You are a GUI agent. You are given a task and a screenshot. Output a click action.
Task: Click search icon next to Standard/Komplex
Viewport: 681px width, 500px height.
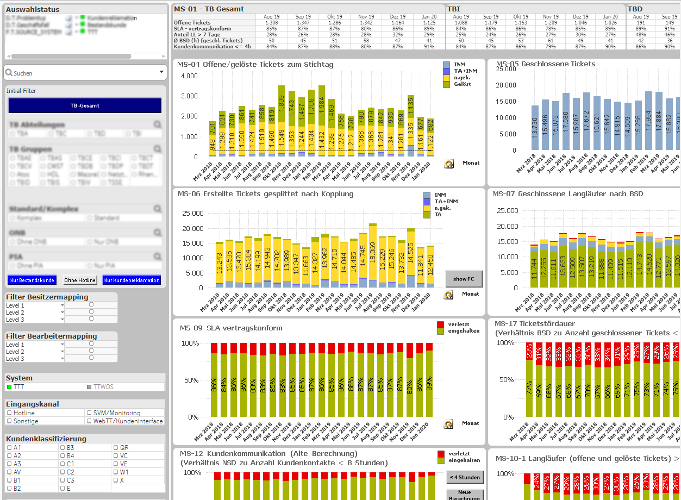pyautogui.click(x=157, y=209)
